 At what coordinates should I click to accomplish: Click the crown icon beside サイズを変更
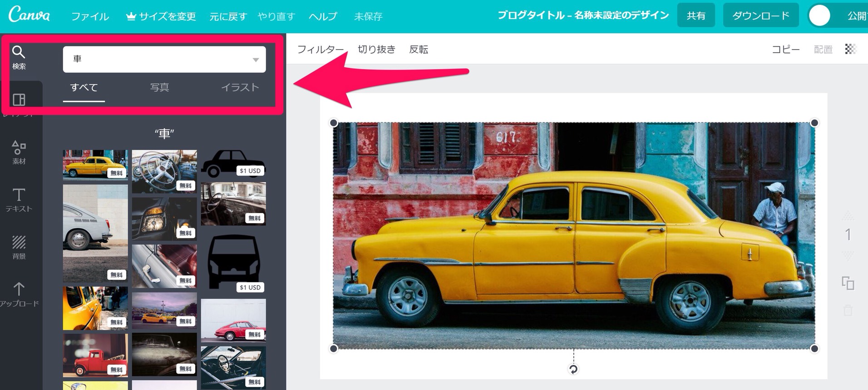[x=131, y=16]
